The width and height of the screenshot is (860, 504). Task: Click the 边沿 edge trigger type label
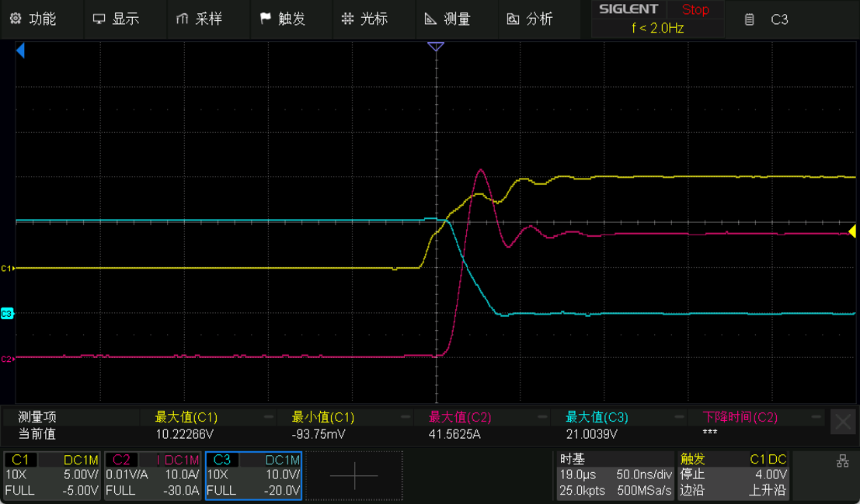(693, 490)
